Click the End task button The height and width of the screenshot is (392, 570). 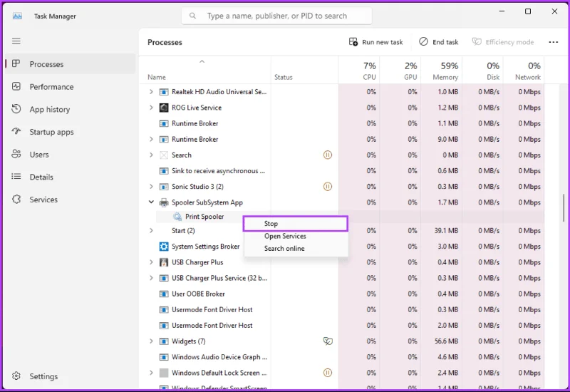click(x=438, y=42)
